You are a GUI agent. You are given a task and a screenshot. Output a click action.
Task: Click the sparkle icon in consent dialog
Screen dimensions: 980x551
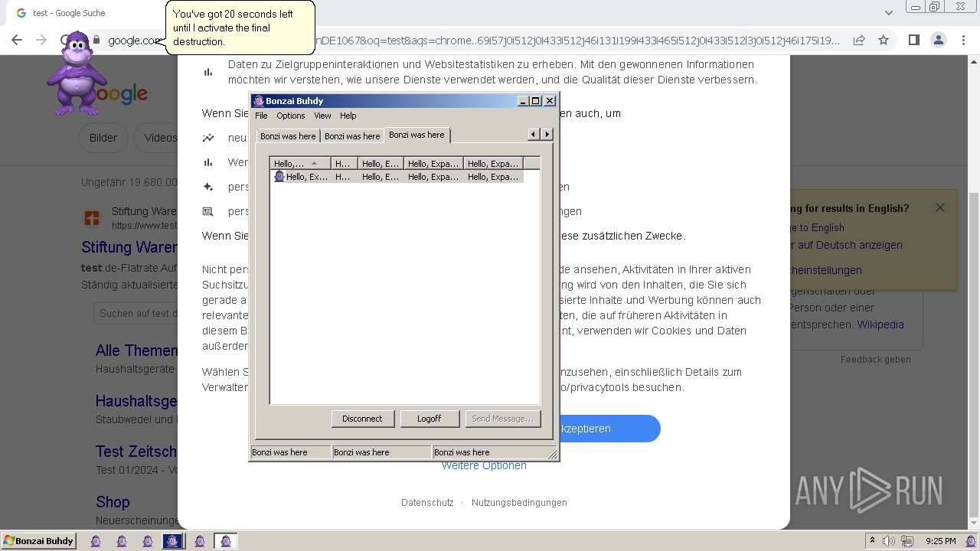click(207, 187)
